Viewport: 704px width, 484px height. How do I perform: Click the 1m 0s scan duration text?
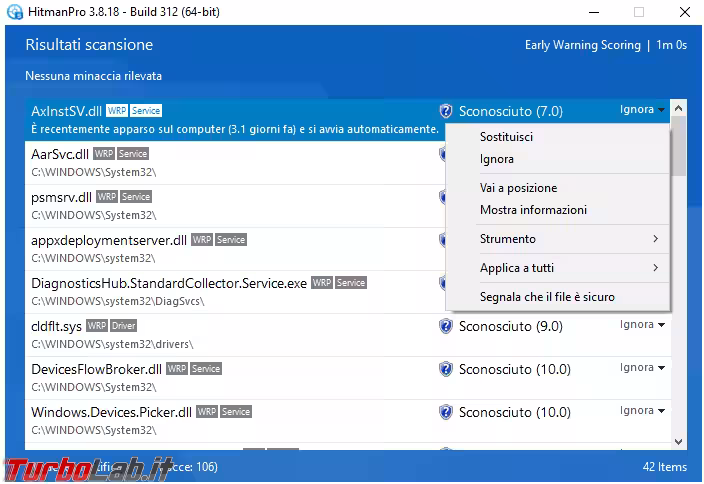pyautogui.click(x=671, y=45)
